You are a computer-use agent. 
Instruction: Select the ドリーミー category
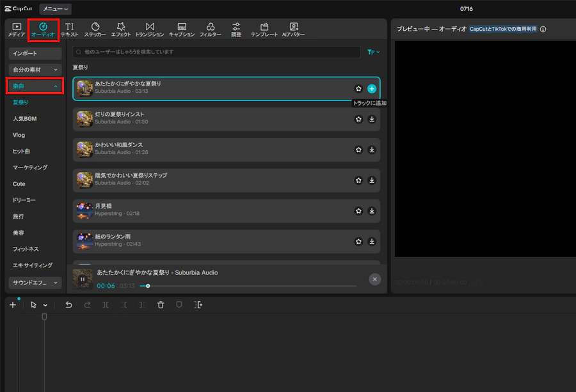click(x=24, y=200)
